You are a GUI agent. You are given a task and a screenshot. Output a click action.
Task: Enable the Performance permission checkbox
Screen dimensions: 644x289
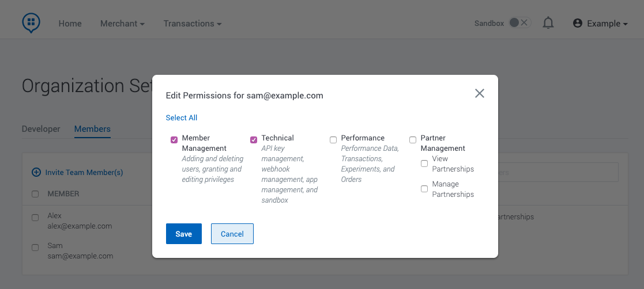tap(333, 140)
